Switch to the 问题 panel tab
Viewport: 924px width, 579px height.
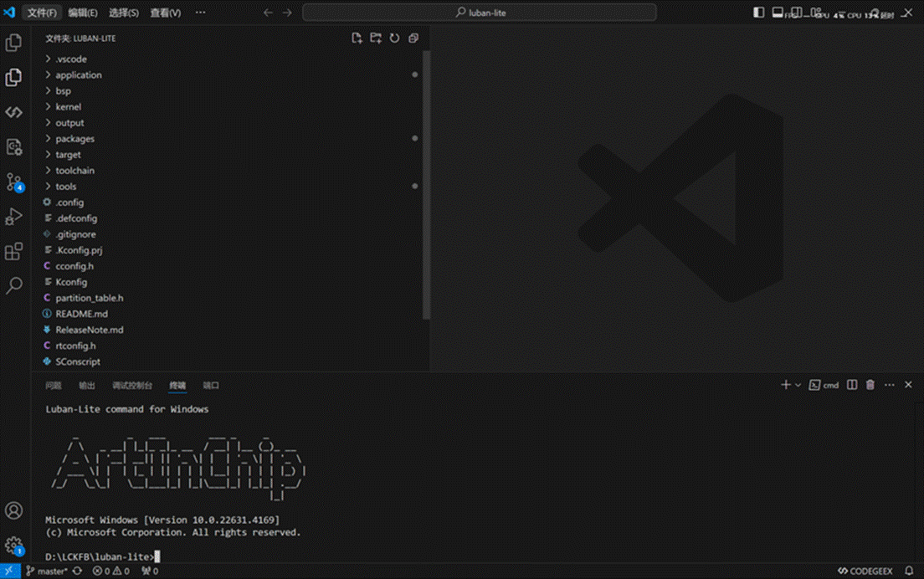[x=53, y=385]
